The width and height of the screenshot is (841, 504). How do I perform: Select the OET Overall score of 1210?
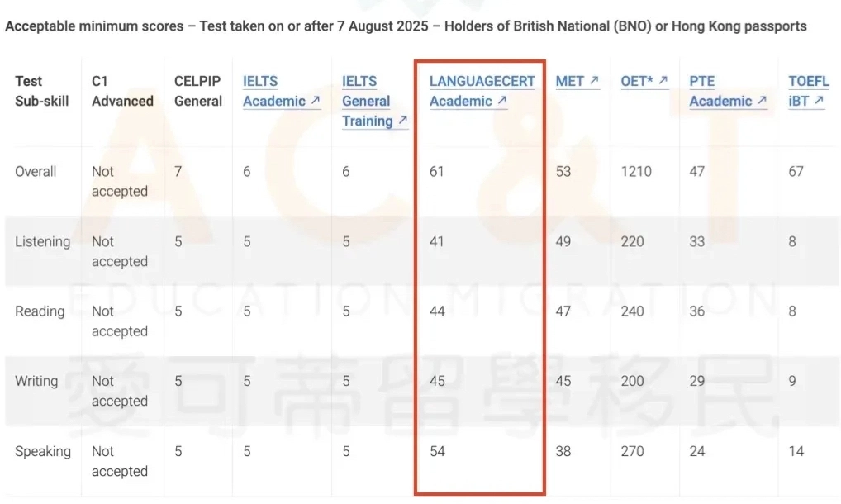(x=636, y=172)
